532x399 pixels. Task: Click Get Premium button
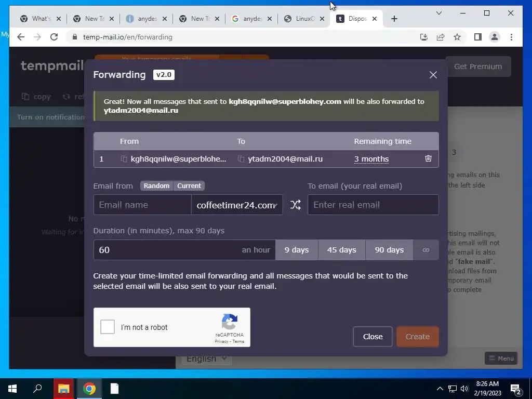coord(478,66)
